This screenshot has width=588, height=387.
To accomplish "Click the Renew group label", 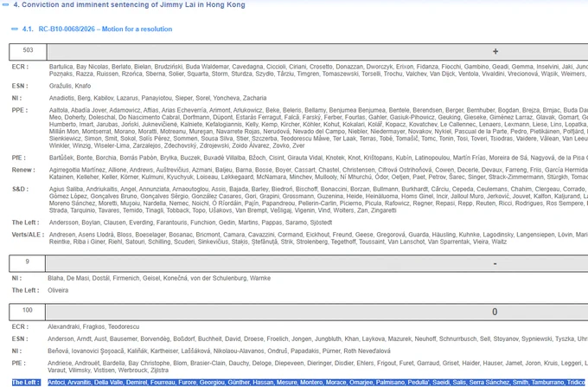I will pyautogui.click(x=23, y=170).
